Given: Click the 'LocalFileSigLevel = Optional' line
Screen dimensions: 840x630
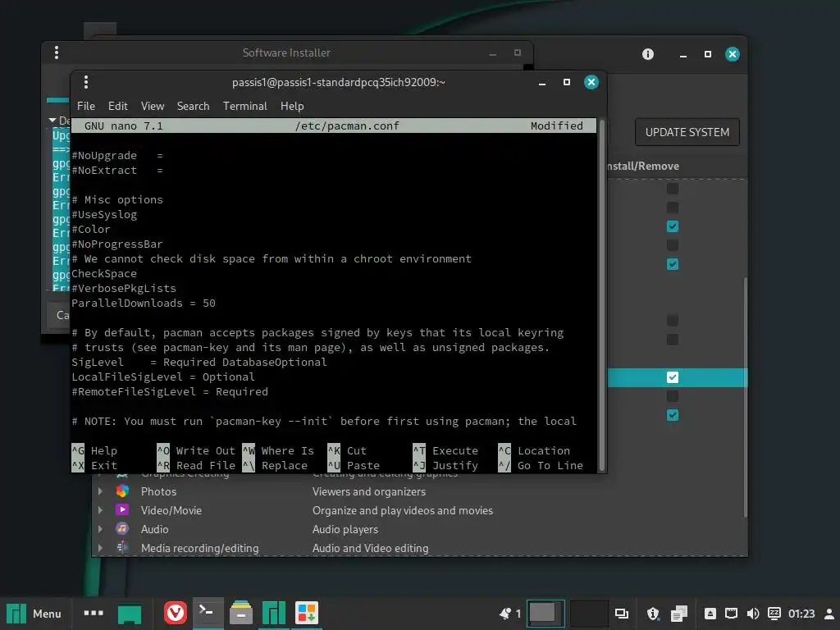Looking at the screenshot, I should 163,377.
